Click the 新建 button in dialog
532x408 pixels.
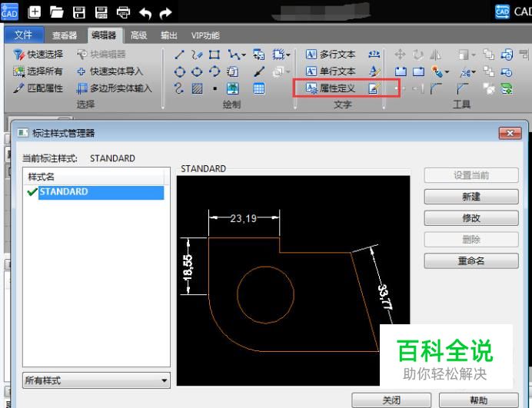point(471,197)
